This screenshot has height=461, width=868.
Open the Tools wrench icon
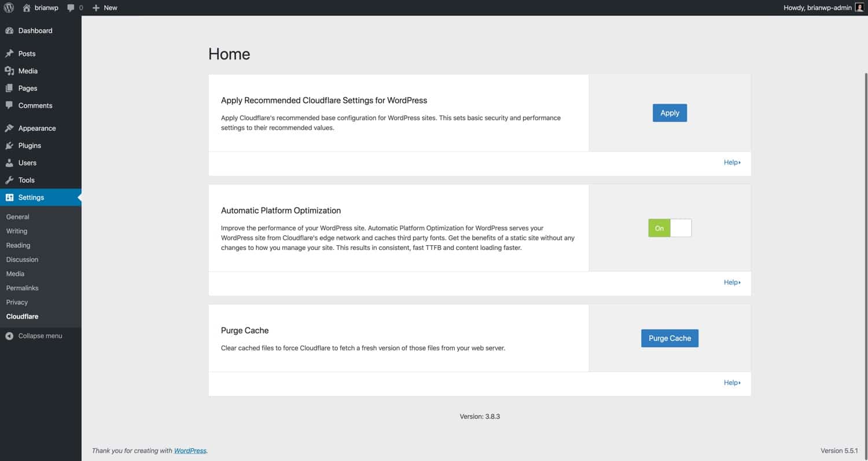pyautogui.click(x=10, y=180)
